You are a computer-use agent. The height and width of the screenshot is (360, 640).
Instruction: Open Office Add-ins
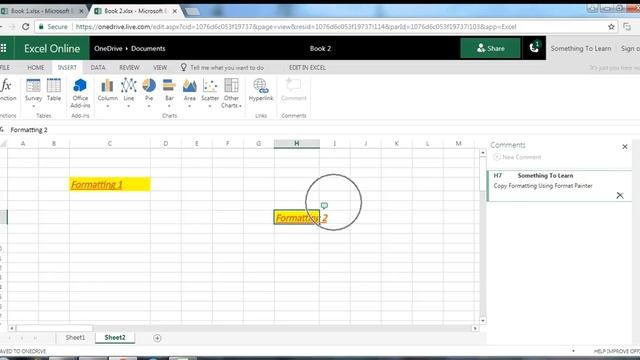(80, 93)
